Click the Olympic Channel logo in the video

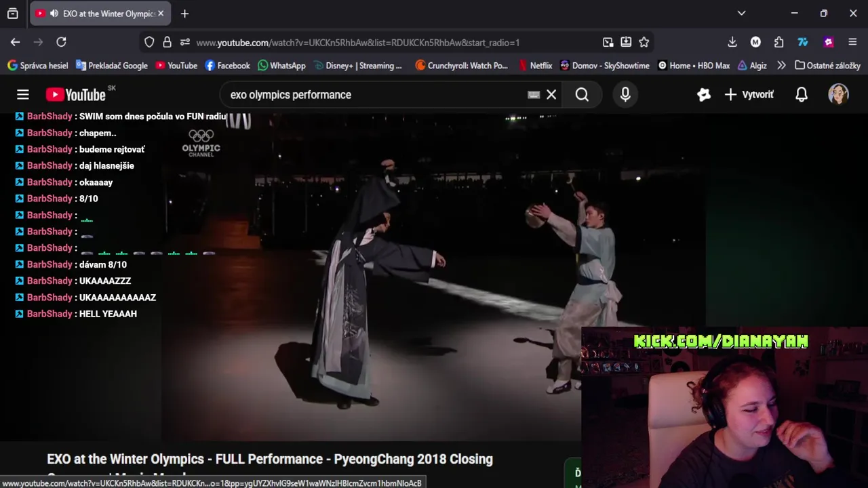point(201,143)
